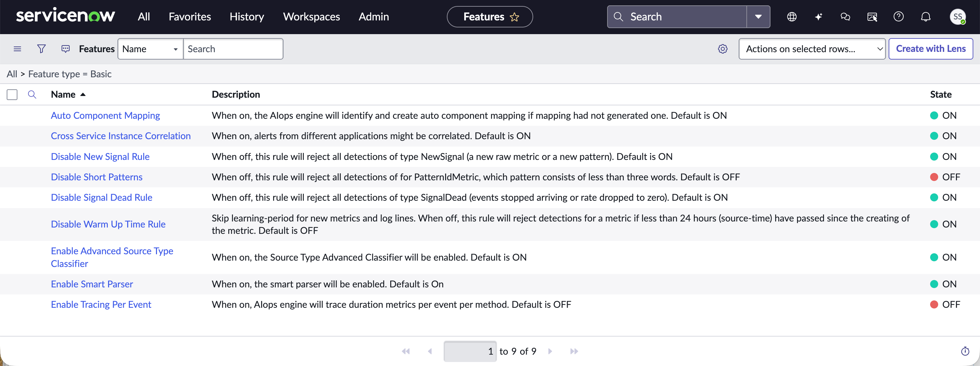Screen dimensions: 980x366
Task: Go to first page double arrow
Action: tap(406, 351)
